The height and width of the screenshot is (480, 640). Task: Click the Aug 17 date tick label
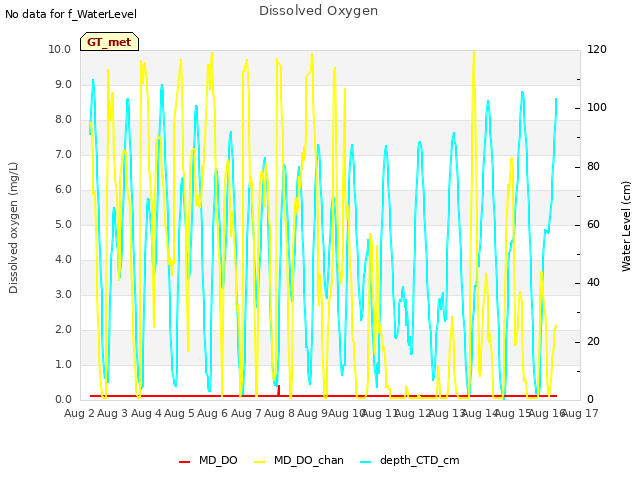580,413
